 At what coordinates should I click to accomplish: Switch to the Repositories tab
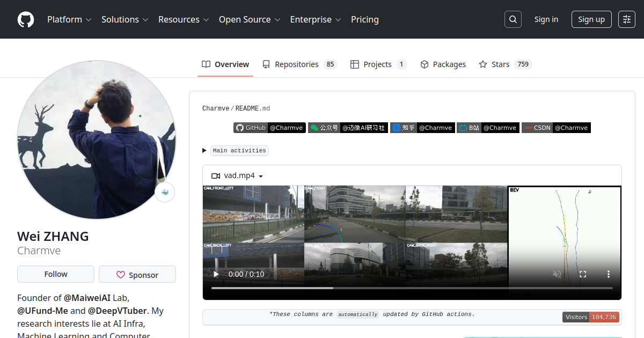coord(299,64)
